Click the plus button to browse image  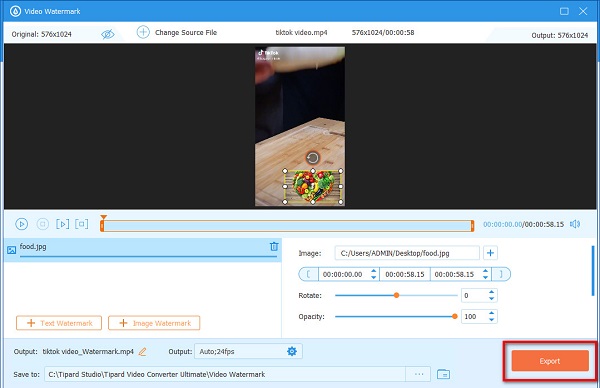(491, 253)
